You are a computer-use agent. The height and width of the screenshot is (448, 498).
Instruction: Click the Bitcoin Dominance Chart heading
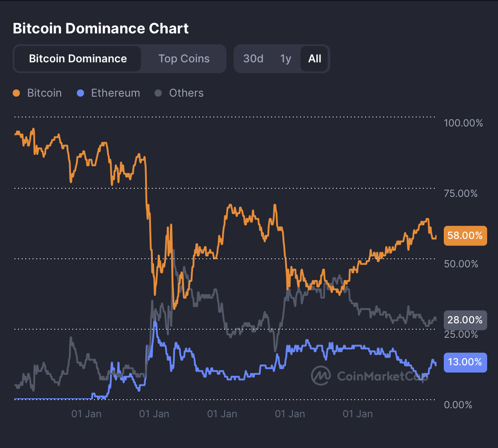tap(101, 28)
